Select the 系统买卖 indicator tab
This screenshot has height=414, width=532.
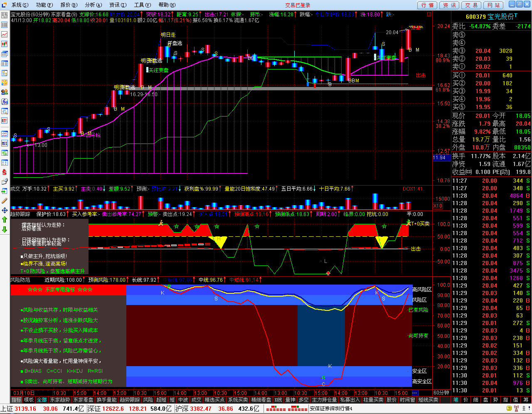click(x=238, y=400)
